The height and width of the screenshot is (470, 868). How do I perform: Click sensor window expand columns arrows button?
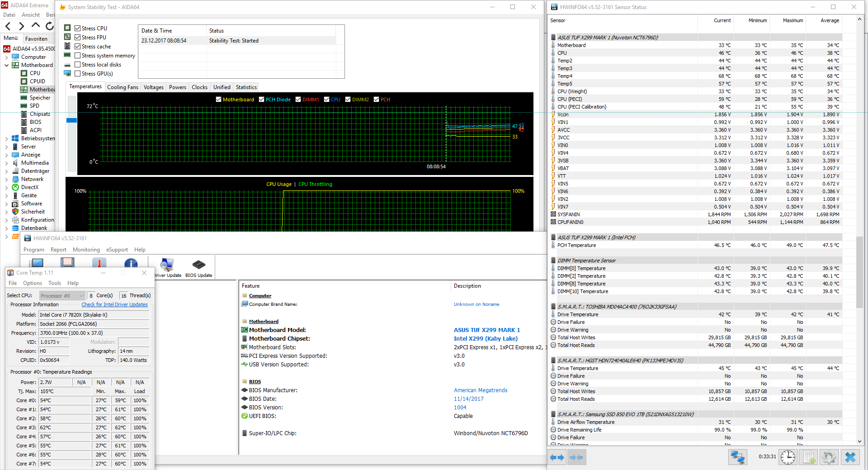pyautogui.click(x=557, y=457)
